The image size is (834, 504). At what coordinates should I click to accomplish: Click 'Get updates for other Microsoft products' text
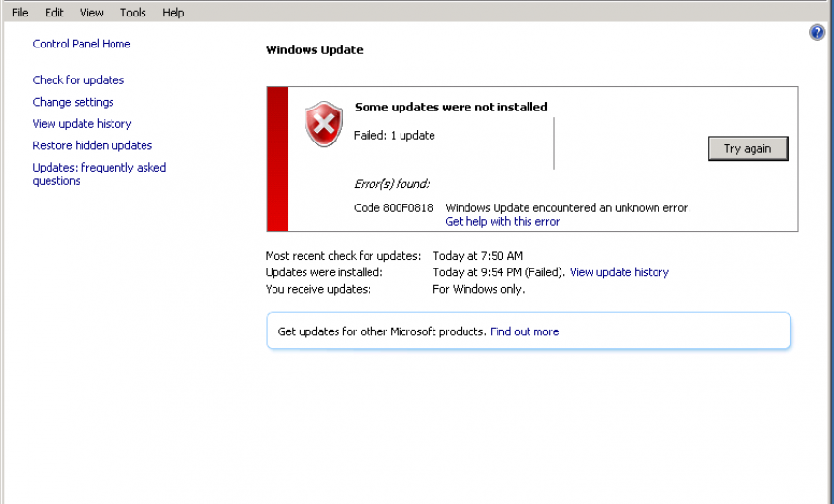pyautogui.click(x=382, y=331)
